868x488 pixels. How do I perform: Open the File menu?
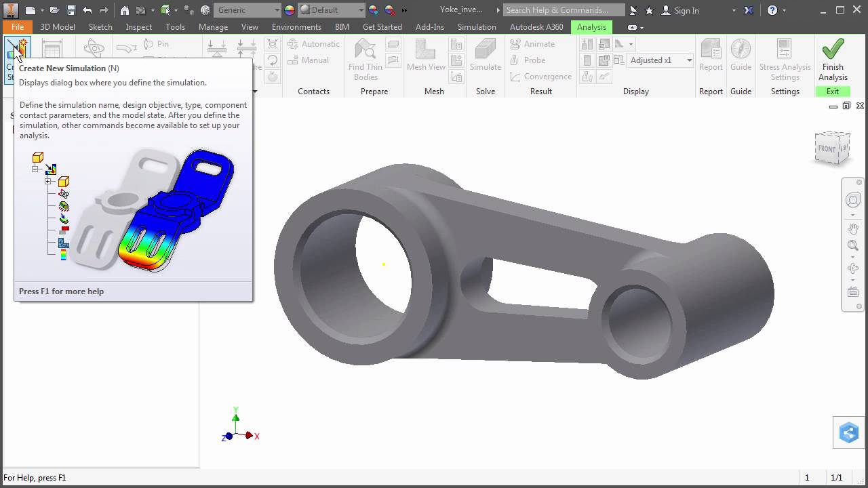click(x=18, y=27)
